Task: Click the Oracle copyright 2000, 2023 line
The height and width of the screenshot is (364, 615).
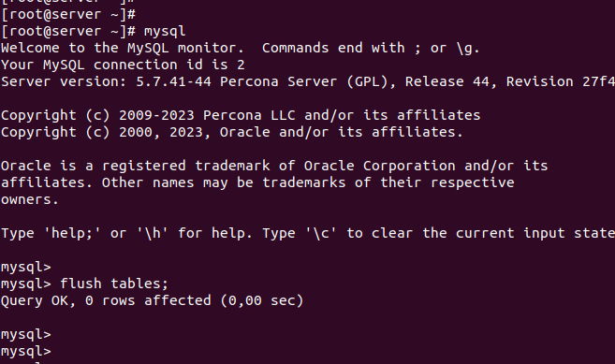Action: [232, 132]
